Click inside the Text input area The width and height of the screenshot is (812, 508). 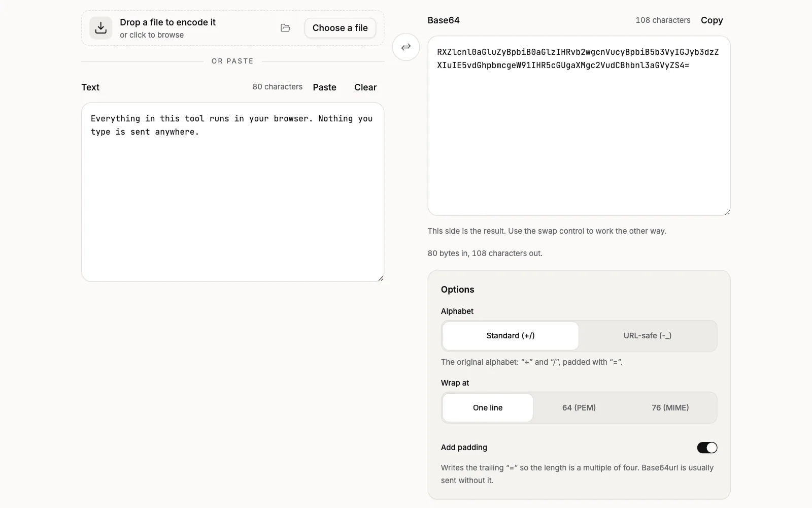pyautogui.click(x=233, y=192)
